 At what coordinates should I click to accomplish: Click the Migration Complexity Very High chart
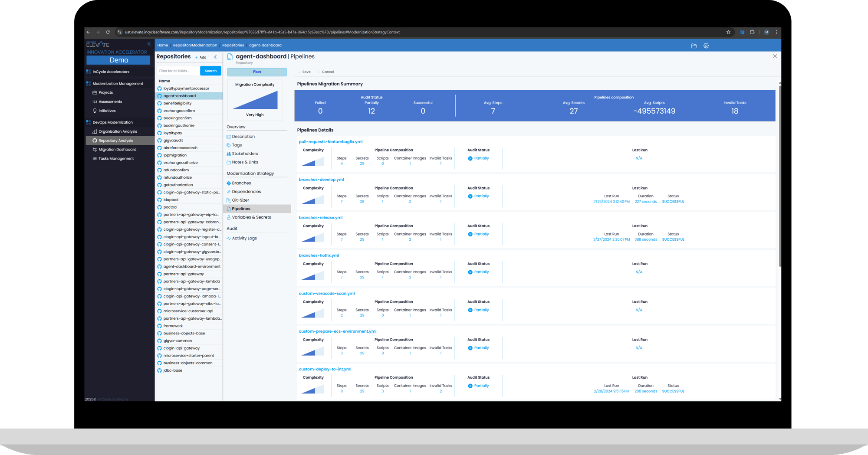tap(255, 100)
